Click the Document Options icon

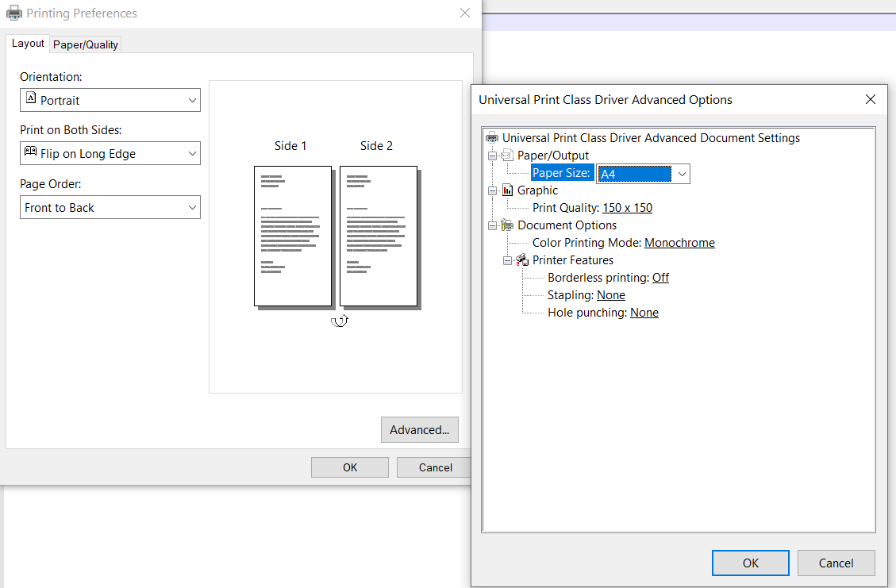[x=508, y=225]
